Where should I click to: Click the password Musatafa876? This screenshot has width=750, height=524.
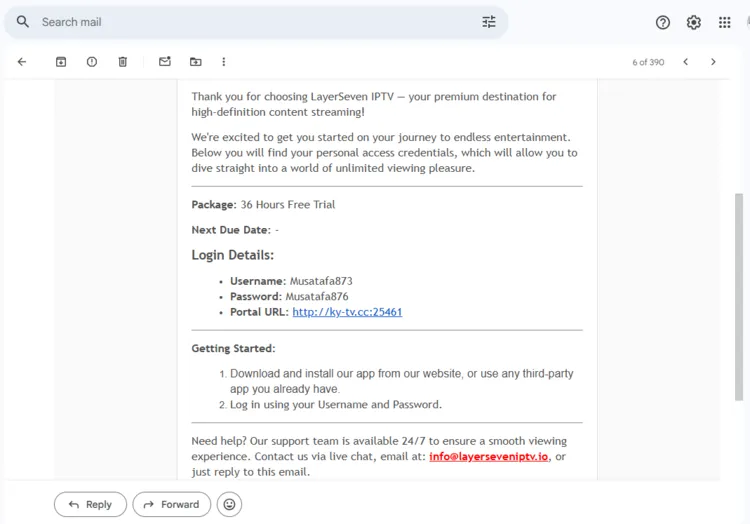[x=317, y=296]
